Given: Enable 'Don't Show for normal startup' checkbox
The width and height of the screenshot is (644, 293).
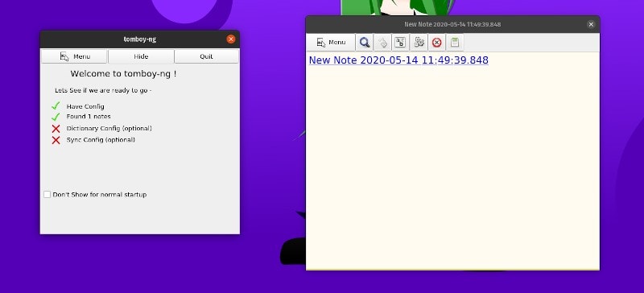Looking at the screenshot, I should point(47,194).
